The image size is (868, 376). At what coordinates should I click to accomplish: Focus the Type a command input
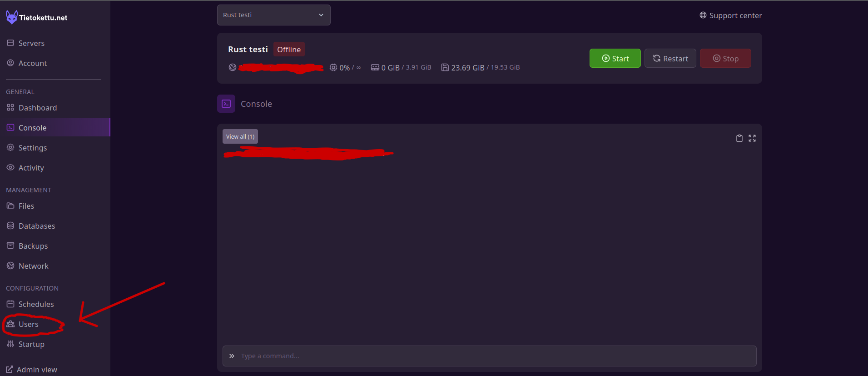pos(489,356)
